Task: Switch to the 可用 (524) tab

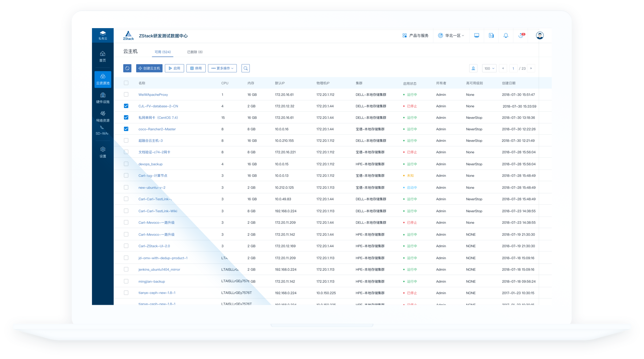Action: tap(162, 52)
